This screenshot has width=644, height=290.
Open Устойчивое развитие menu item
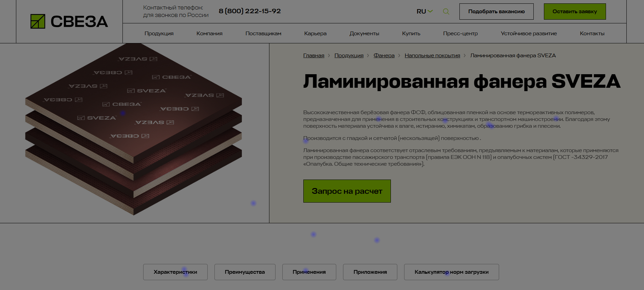click(x=529, y=33)
